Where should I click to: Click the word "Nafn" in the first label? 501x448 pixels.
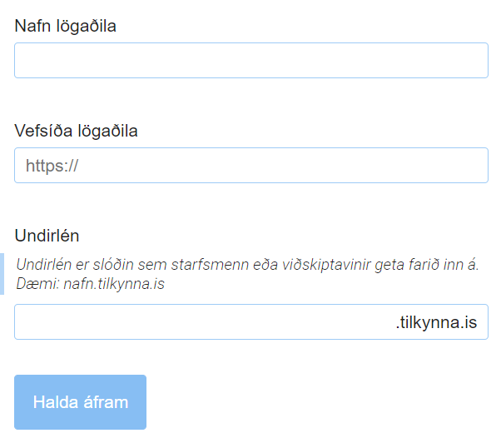coord(32,26)
